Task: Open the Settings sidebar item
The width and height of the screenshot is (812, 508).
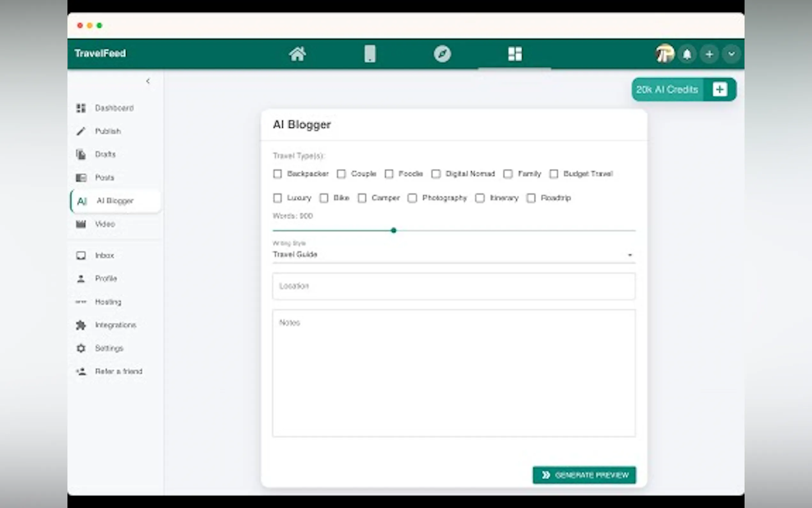Action: (x=109, y=348)
